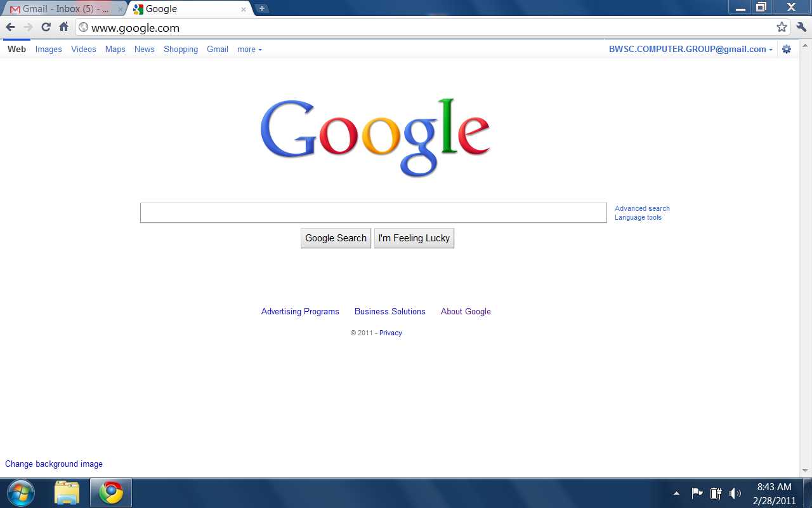Screen dimensions: 812x508
Task: Open Videos in Google top bar
Action: coord(84,49)
